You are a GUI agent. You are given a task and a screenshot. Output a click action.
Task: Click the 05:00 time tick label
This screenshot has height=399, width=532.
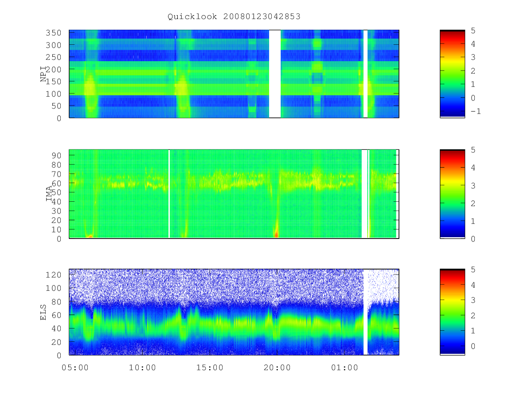(74, 368)
